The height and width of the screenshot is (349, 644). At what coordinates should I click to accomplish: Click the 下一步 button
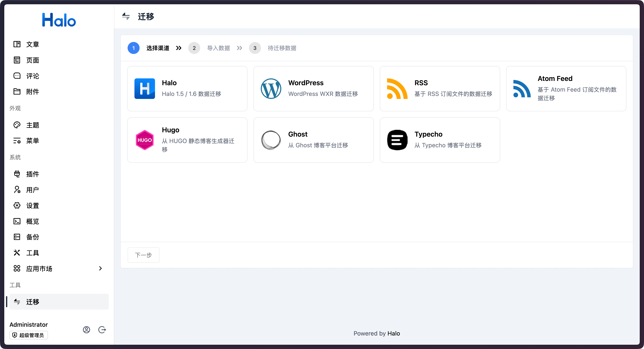click(143, 255)
